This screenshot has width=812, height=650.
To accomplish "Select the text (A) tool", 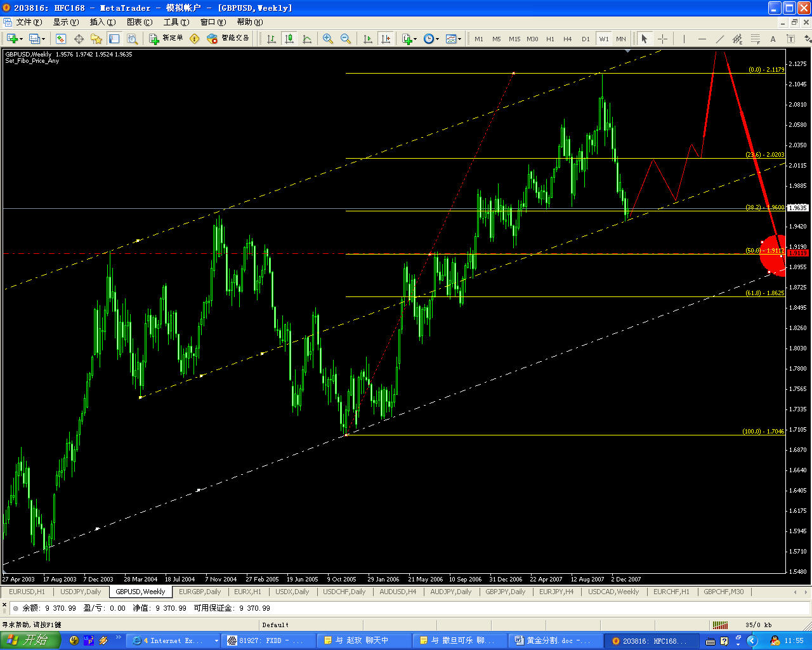I will pyautogui.click(x=773, y=39).
